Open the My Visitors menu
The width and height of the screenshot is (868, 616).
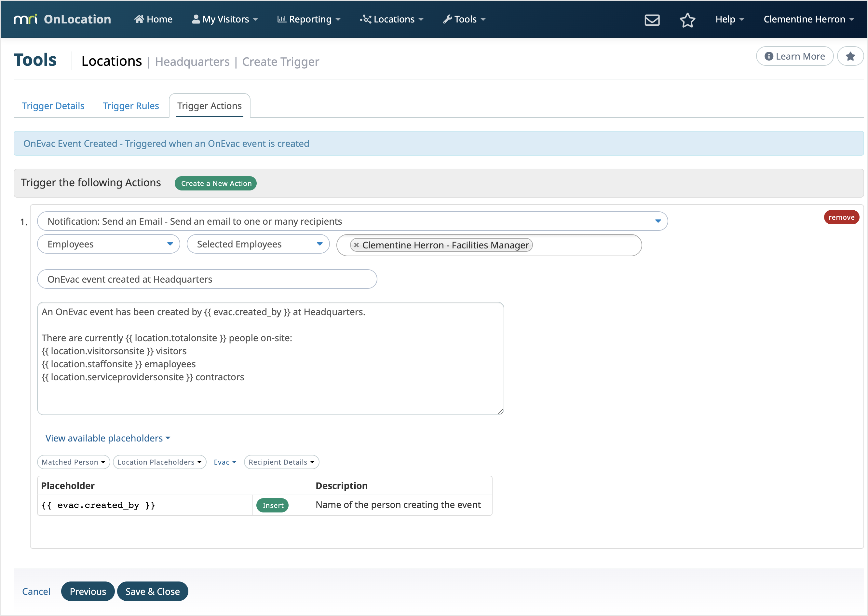click(x=225, y=19)
